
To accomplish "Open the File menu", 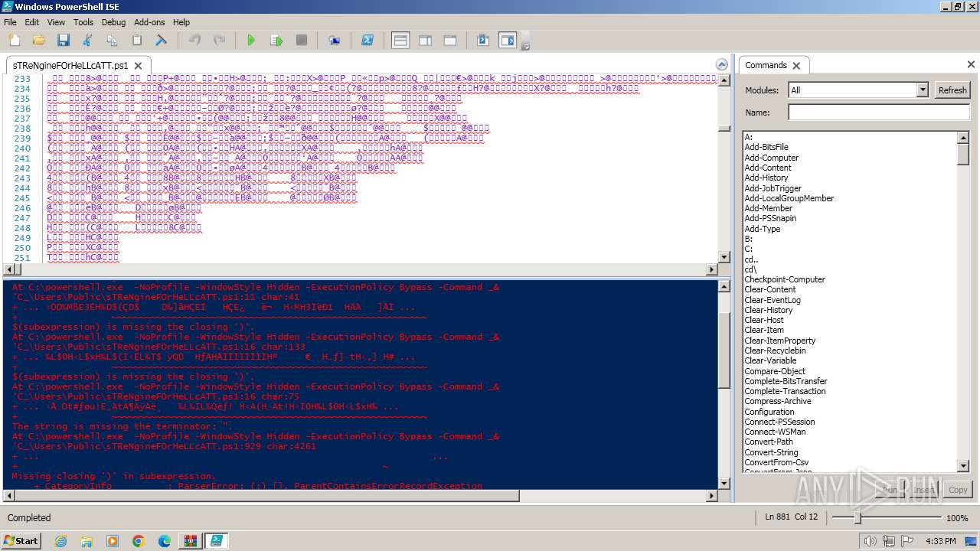I will click(x=10, y=22).
